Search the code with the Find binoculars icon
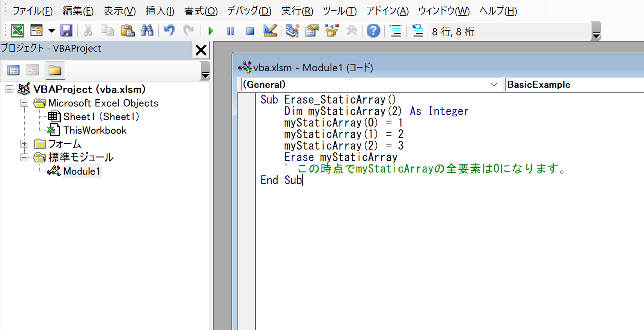This screenshot has height=330, width=644. (x=148, y=30)
